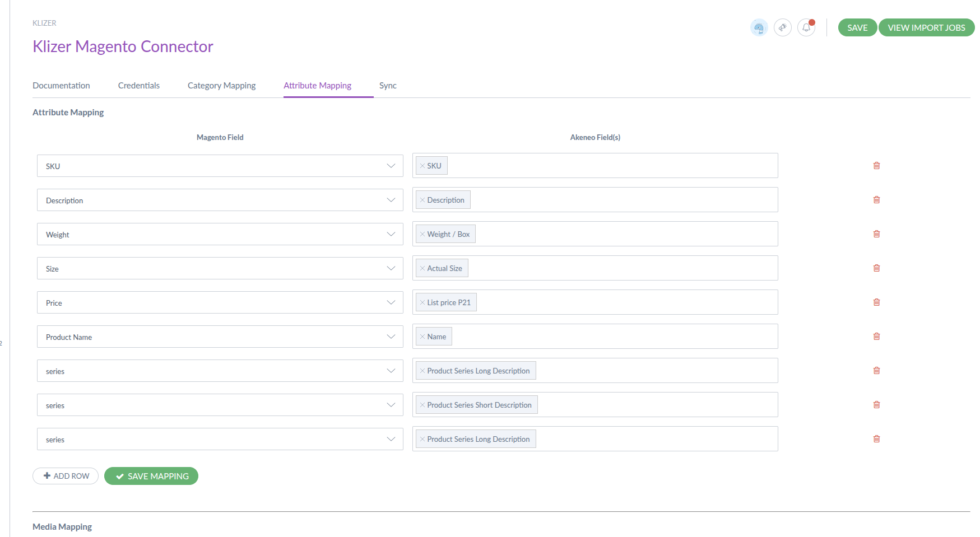This screenshot has height=537, width=980.
Task: Delete the Product Series Short Description row
Action: click(876, 405)
